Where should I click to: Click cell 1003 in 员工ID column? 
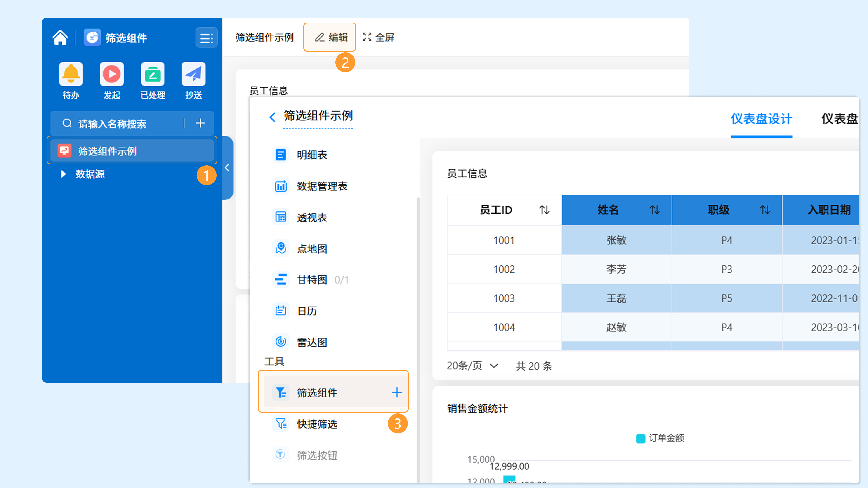click(x=504, y=298)
